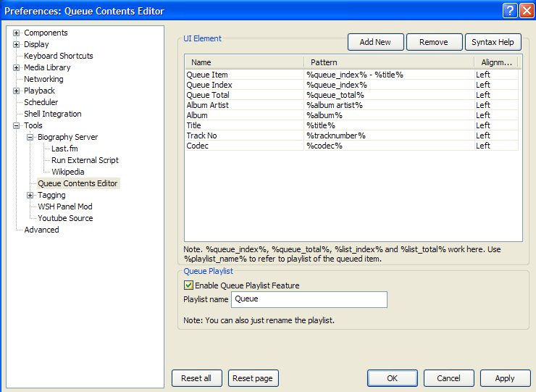Collapse the Tools tree node
This screenshot has width=536, height=392.
click(17, 125)
